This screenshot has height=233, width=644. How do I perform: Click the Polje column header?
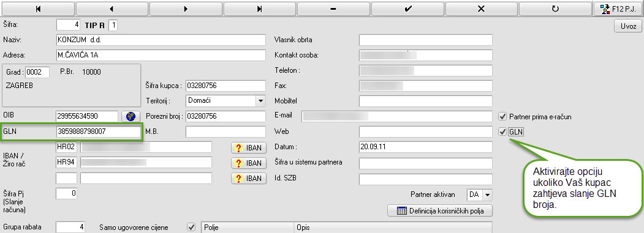[x=248, y=227]
